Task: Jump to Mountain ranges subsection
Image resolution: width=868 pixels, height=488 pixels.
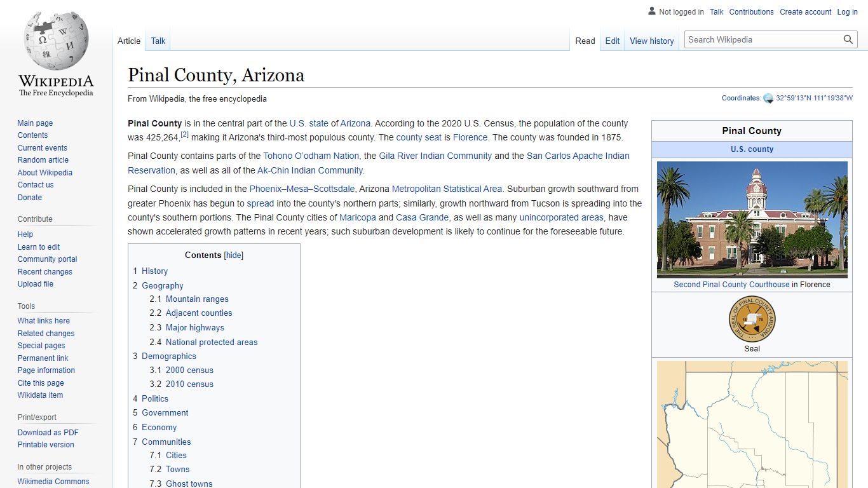Action: [197, 299]
